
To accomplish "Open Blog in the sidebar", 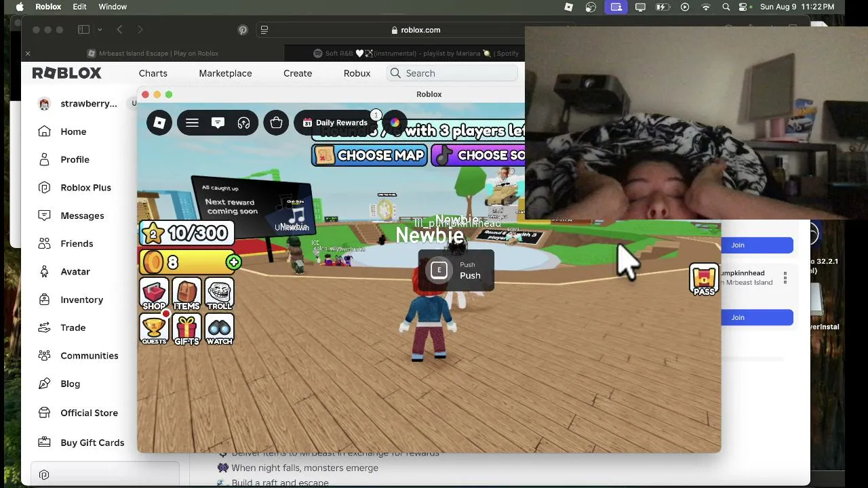I will click(70, 384).
